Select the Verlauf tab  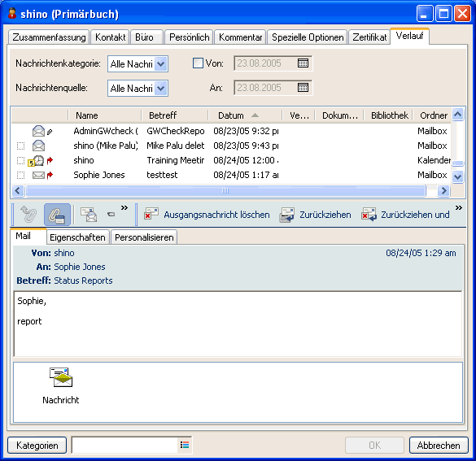410,36
